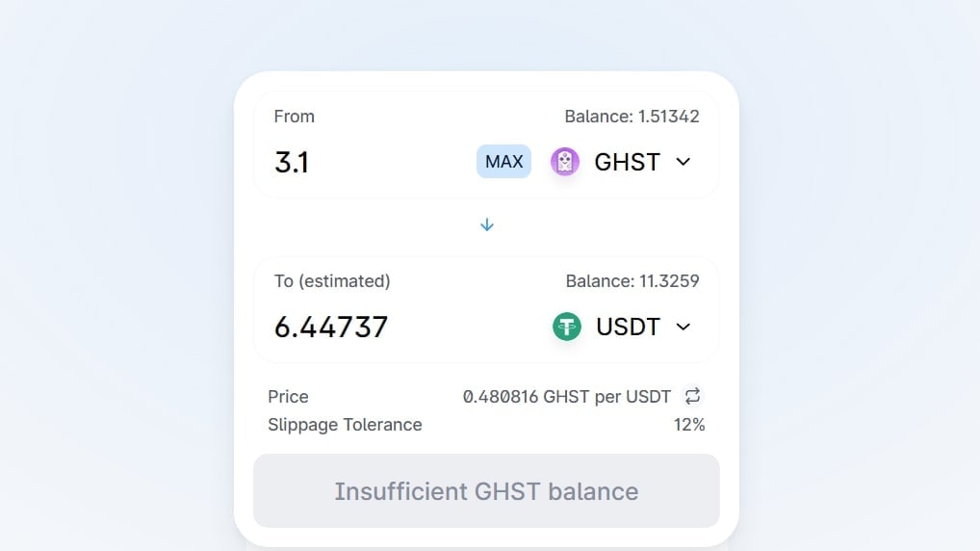This screenshot has width=980, height=551.
Task: Click the GHST token name
Action: pyautogui.click(x=627, y=162)
